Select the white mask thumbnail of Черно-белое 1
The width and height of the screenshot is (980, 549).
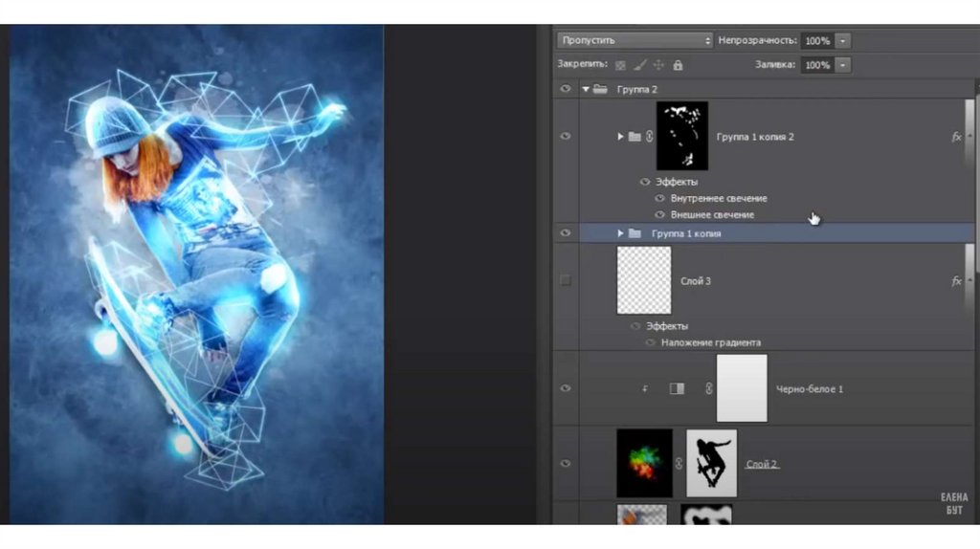[742, 388]
